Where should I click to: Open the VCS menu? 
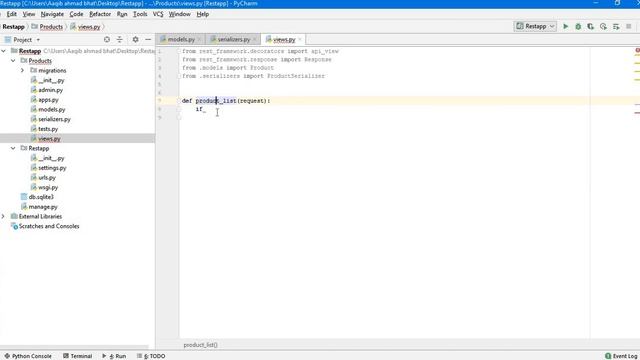click(158, 14)
